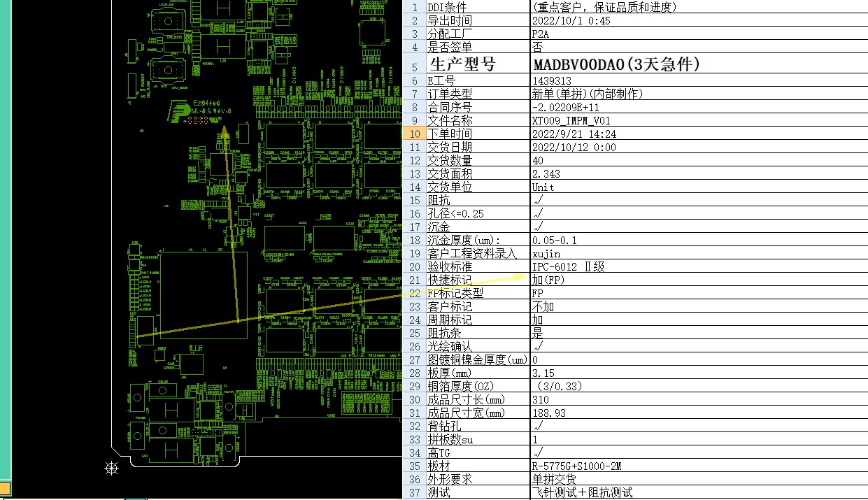Select row header 21

[x=414, y=280]
